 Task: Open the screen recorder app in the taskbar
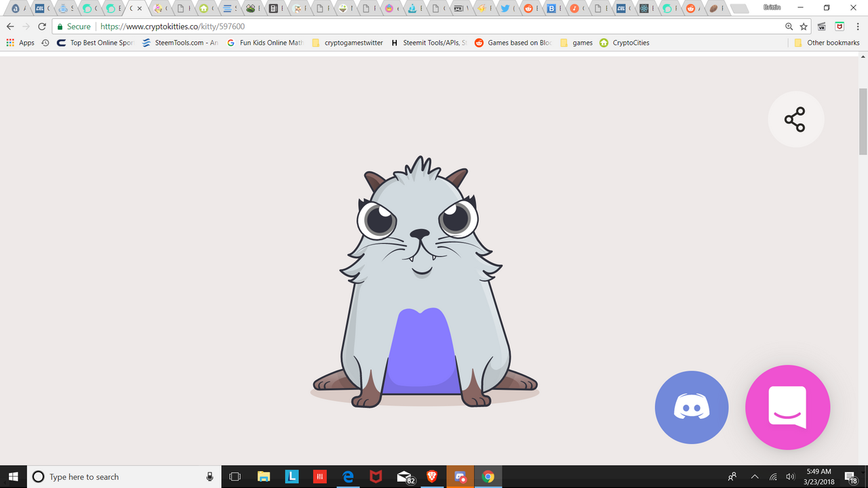point(460,476)
